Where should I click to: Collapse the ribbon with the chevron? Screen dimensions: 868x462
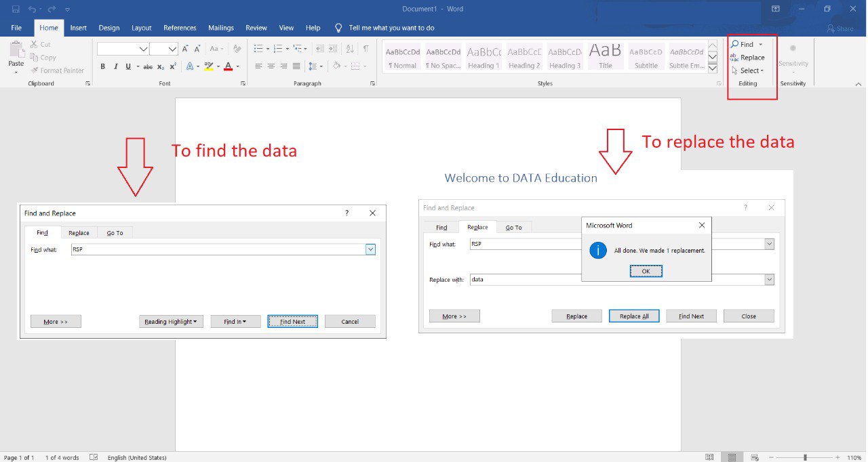click(858, 83)
